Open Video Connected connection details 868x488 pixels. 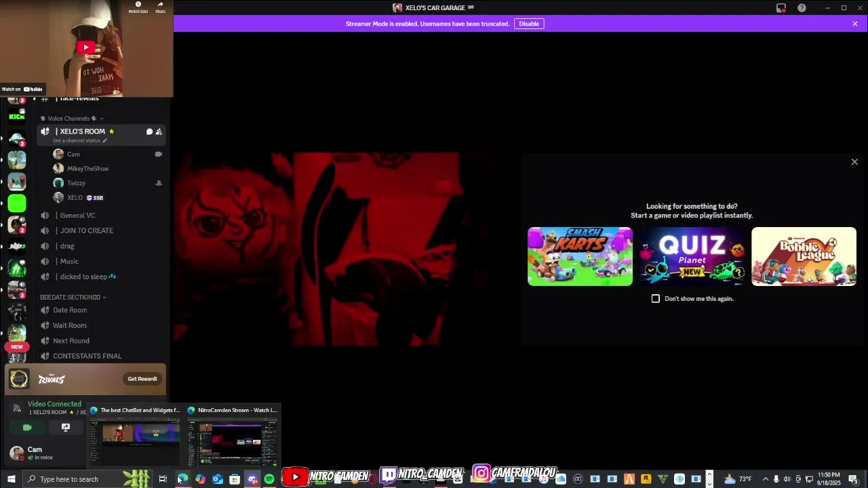click(x=54, y=404)
